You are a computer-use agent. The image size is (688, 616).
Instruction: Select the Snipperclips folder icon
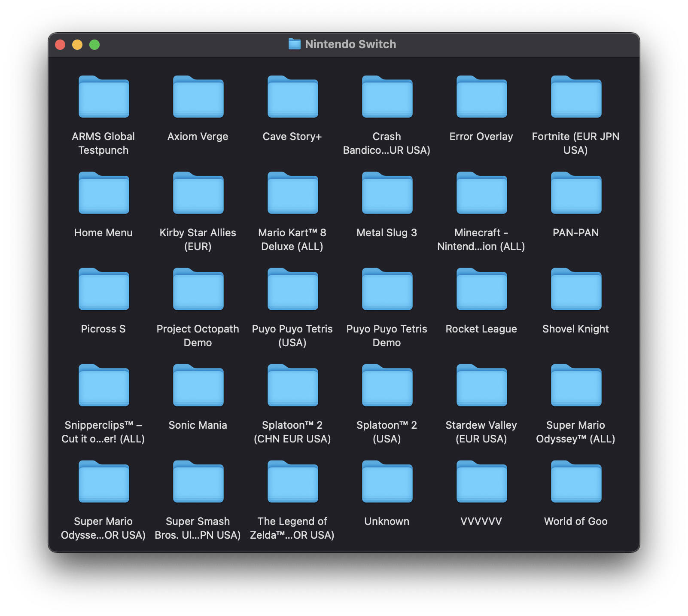(x=104, y=385)
